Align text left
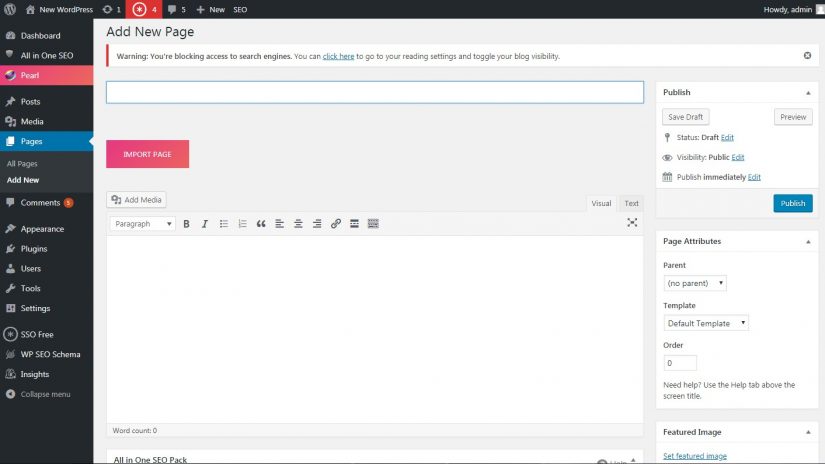Viewport: 825px width, 464px height. [279, 224]
